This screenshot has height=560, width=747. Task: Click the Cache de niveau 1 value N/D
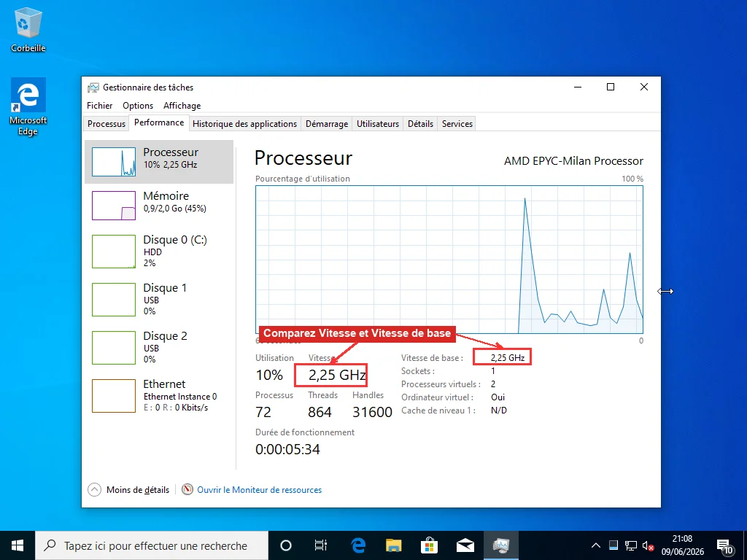pos(499,411)
